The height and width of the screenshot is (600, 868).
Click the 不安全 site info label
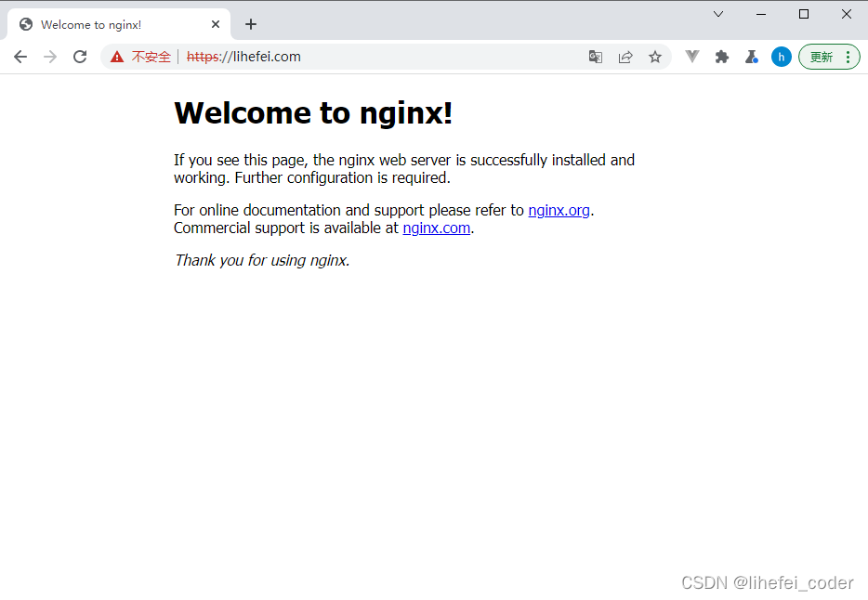point(151,57)
